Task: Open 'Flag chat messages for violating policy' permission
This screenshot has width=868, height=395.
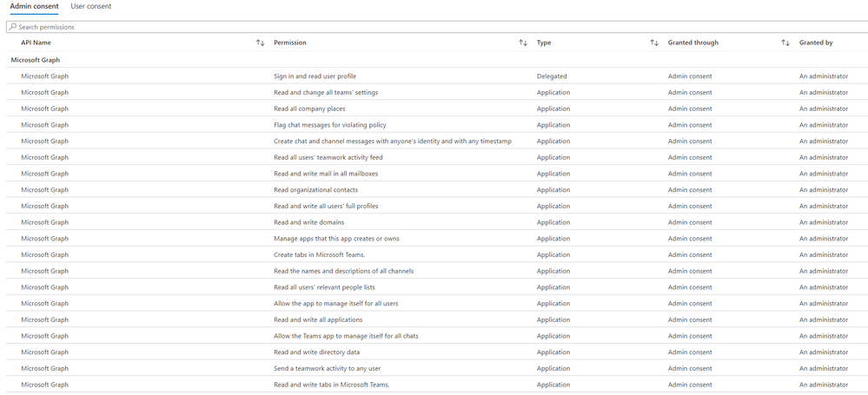Action: pos(329,125)
